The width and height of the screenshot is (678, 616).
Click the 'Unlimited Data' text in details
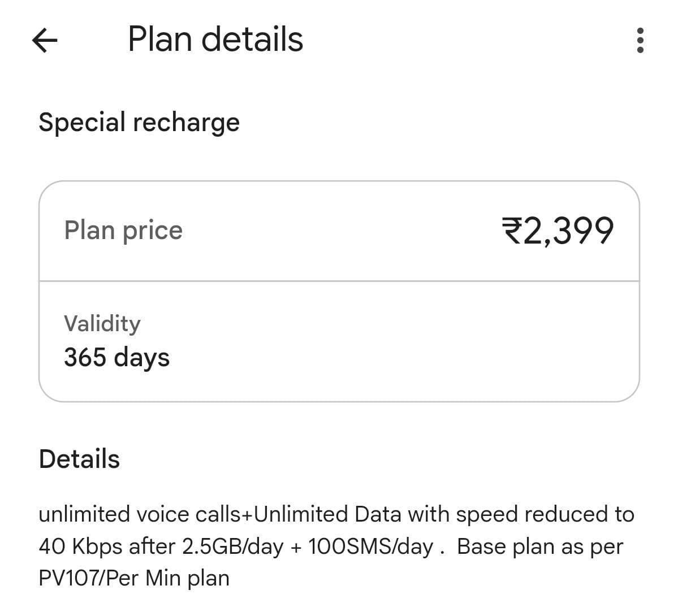point(300,515)
